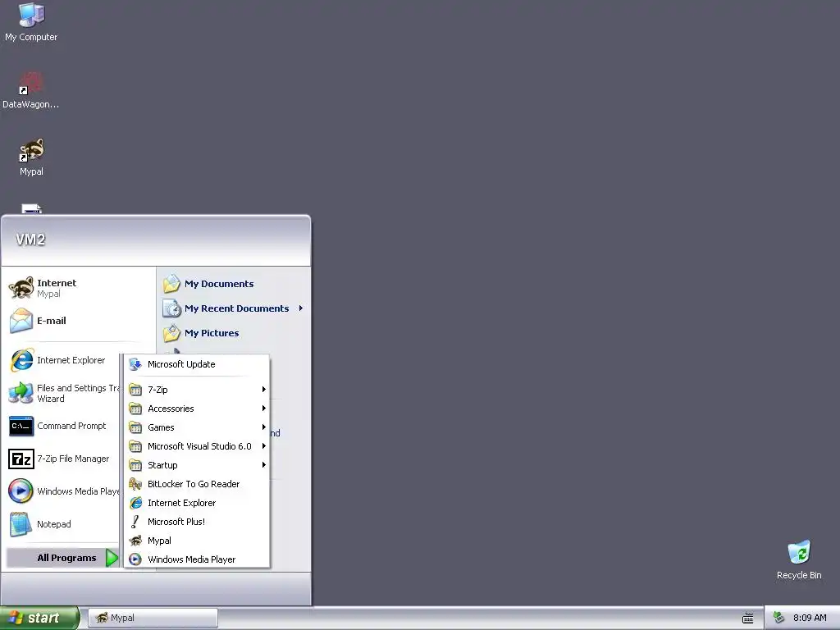Click the 7-Zip File Manager icon
This screenshot has width=840, height=630.
tap(21, 459)
